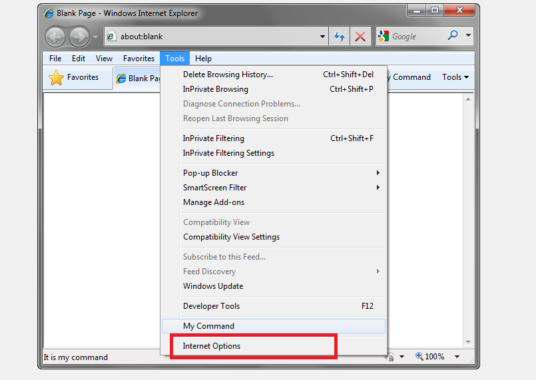The image size is (536, 380).
Task: Click the Back navigation arrow button
Action: (x=55, y=36)
